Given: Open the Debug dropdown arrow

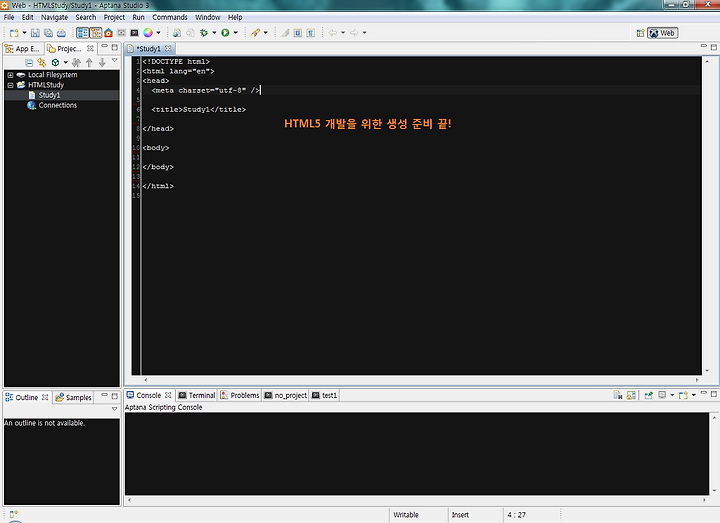Looking at the screenshot, I should click(214, 33).
